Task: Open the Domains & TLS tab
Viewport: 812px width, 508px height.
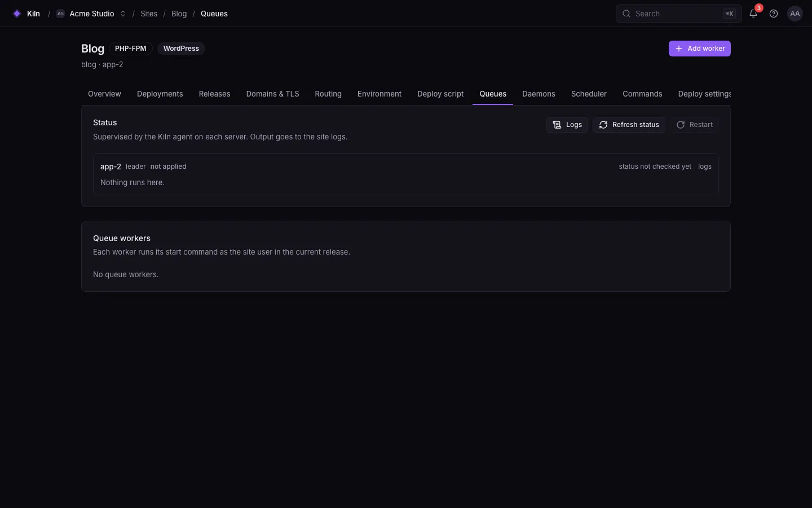Action: point(273,94)
